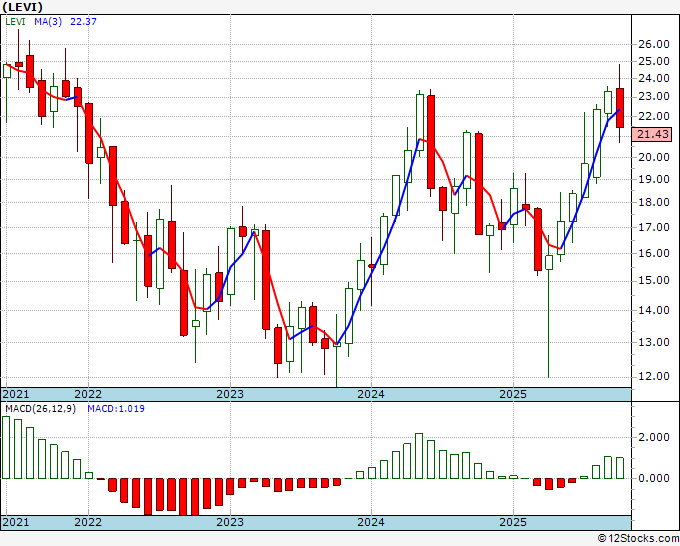Viewport: 680px width, 546px height.
Task: Click the MACD(26,12,9) indicator label
Action: coord(40,409)
